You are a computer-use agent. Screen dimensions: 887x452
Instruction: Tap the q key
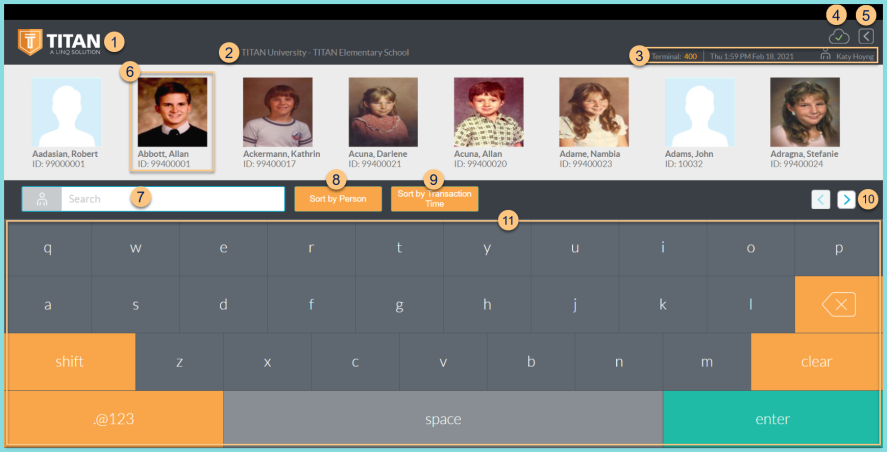coord(48,248)
